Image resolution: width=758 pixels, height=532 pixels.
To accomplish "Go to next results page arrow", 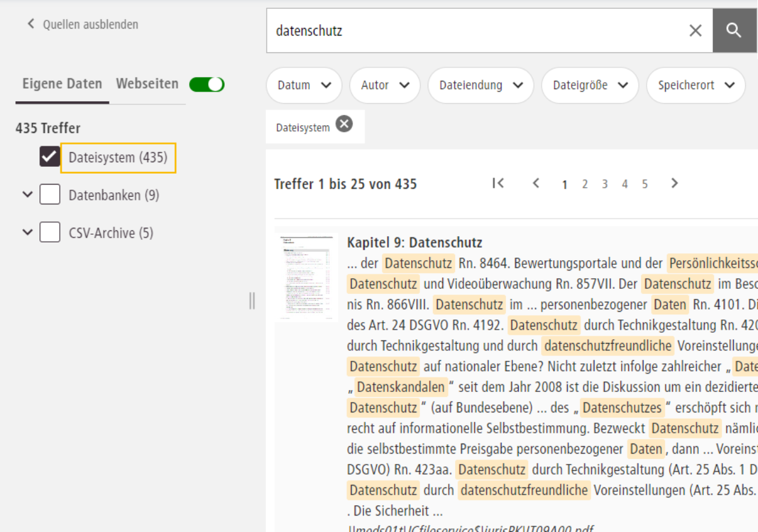I will pyautogui.click(x=675, y=183).
